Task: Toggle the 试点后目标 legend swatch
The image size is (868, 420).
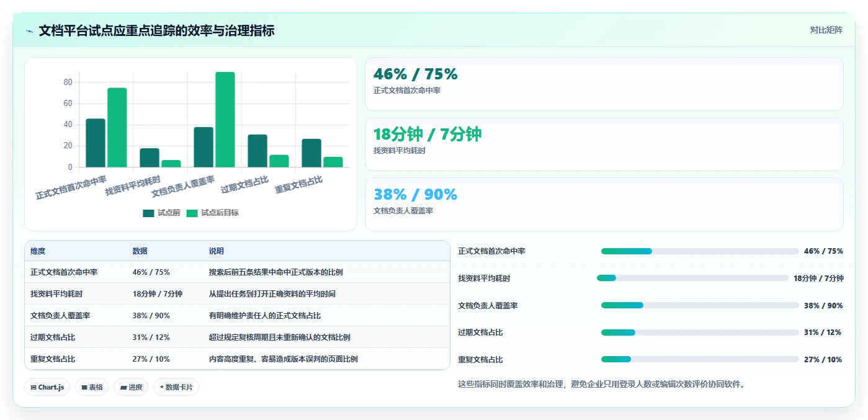Action: pos(192,213)
